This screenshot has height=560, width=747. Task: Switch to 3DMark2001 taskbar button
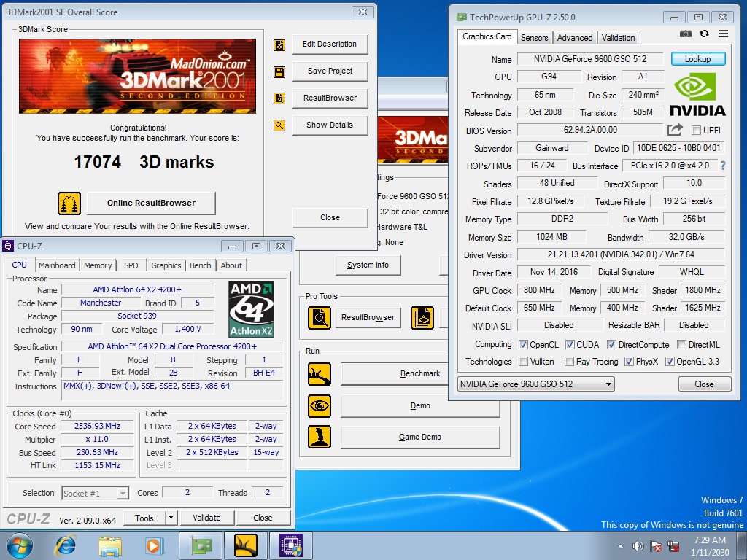[246, 545]
